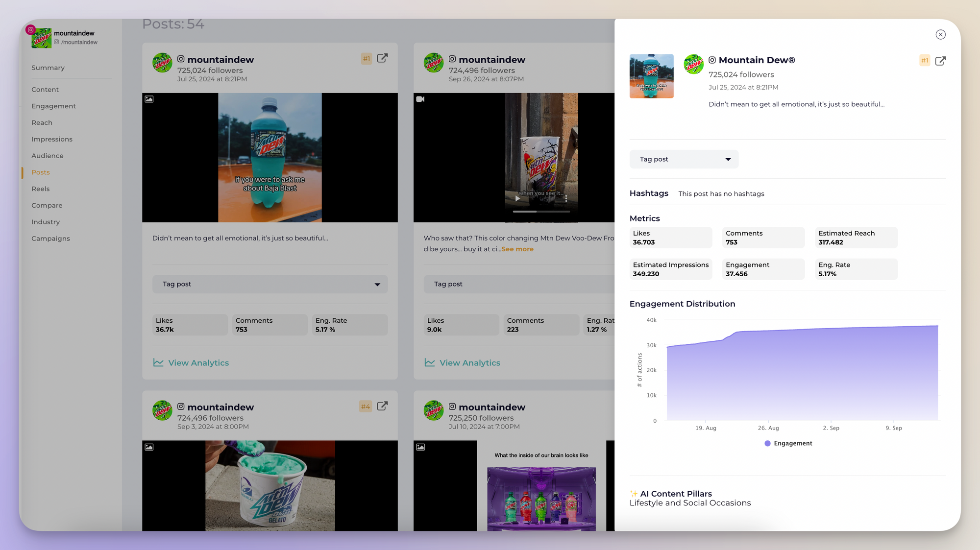Viewport: 980px width, 550px height.
Task: Click the video progress bar
Action: pyautogui.click(x=541, y=212)
